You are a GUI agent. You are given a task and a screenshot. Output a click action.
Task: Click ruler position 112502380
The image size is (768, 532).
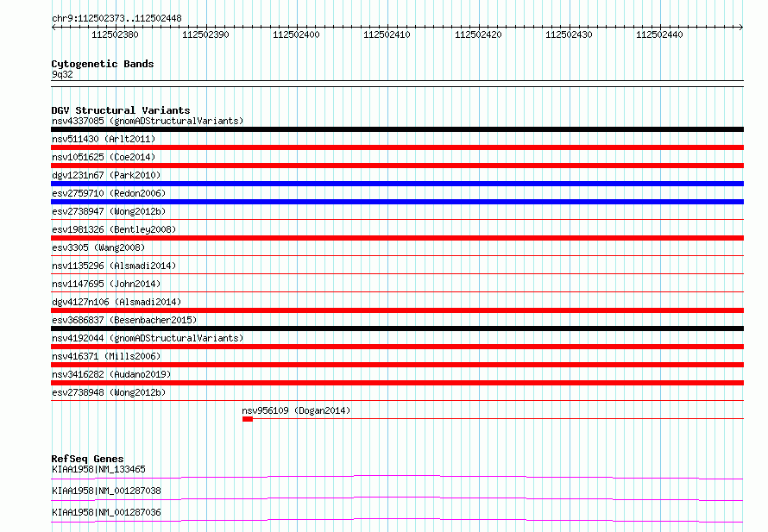pos(115,34)
